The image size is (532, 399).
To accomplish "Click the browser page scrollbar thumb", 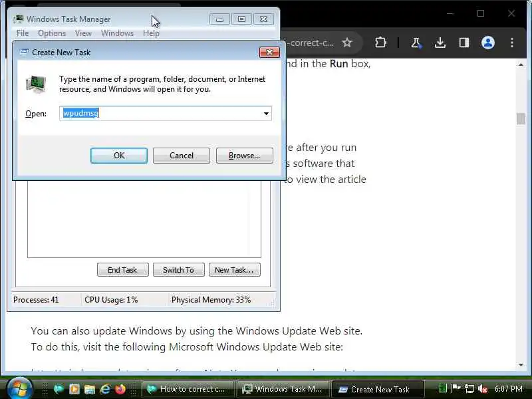I will point(521,119).
